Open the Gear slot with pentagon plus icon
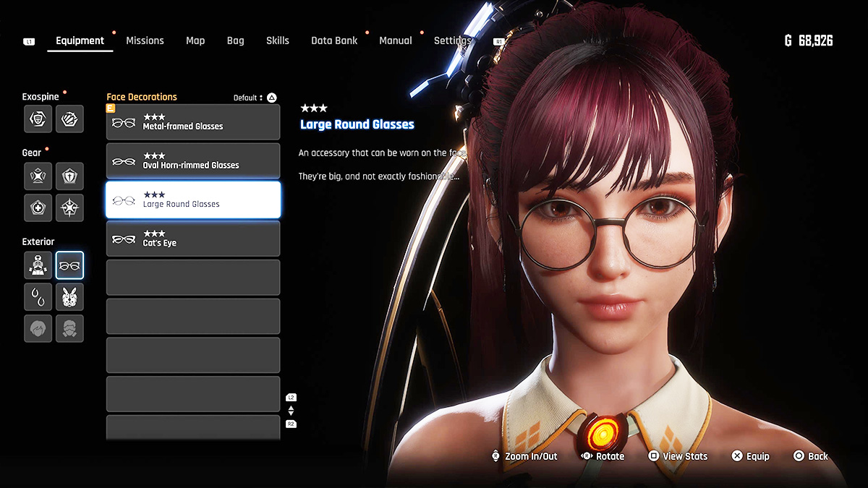This screenshot has height=488, width=868. point(38,207)
